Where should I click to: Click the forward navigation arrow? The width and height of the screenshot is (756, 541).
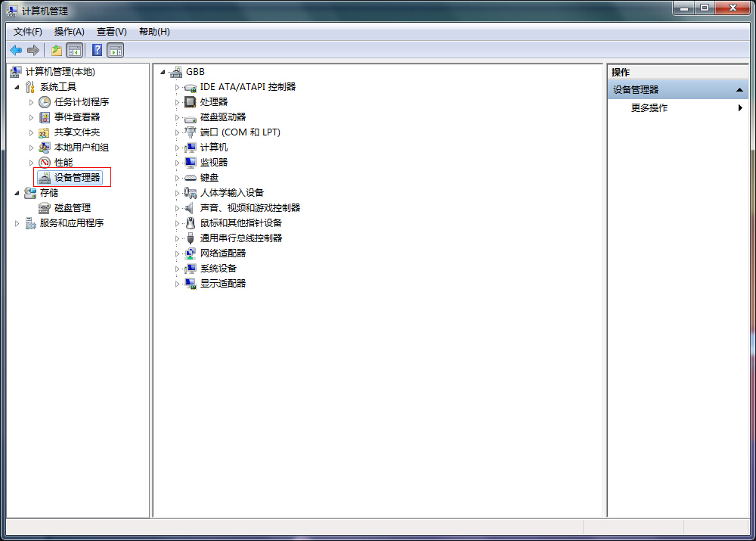point(33,50)
